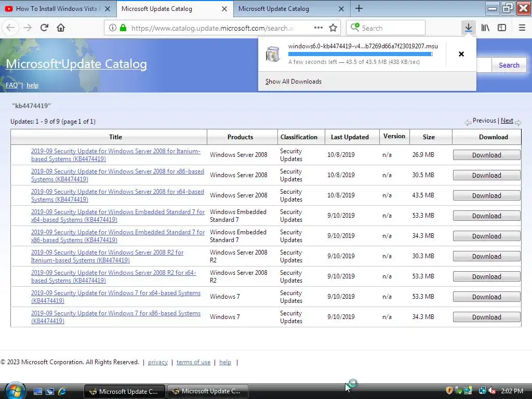
Task: Open the FAQ link
Action: pyautogui.click(x=11, y=85)
